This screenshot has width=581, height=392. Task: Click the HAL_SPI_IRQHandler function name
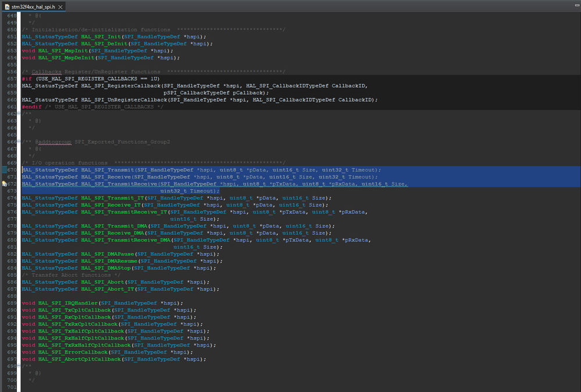tap(69, 303)
